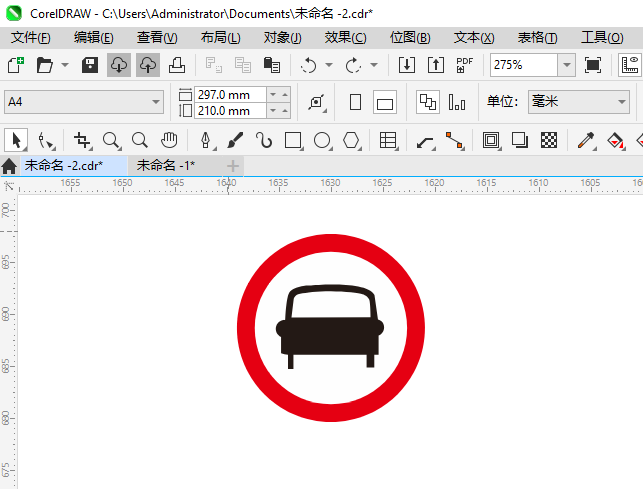Select the Contour effect tool
Screen dimensions: 643x489
tap(491, 140)
